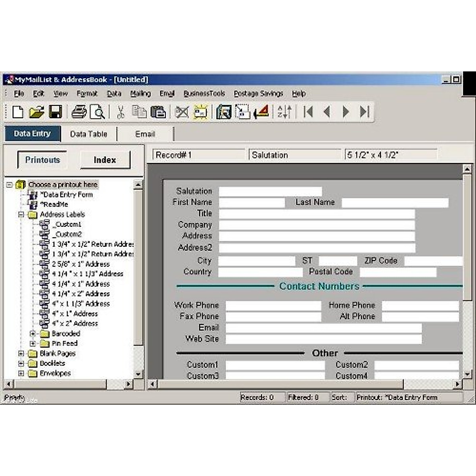Click the Printouts button
The width and height of the screenshot is (476, 476).
(x=42, y=160)
